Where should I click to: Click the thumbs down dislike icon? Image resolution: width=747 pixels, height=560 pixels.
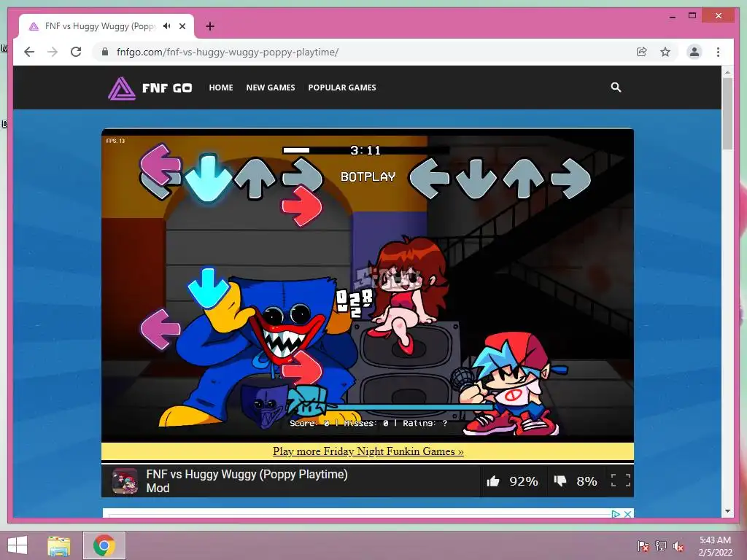(560, 481)
